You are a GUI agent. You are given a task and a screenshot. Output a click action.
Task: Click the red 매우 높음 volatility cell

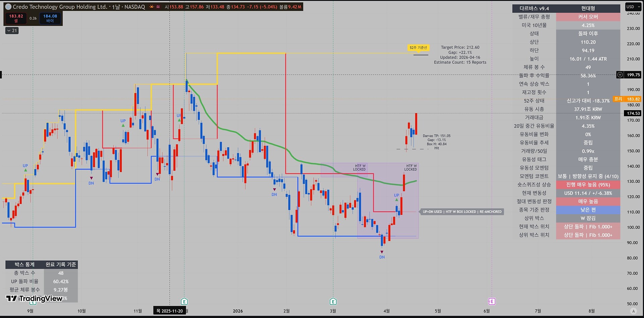click(588, 201)
